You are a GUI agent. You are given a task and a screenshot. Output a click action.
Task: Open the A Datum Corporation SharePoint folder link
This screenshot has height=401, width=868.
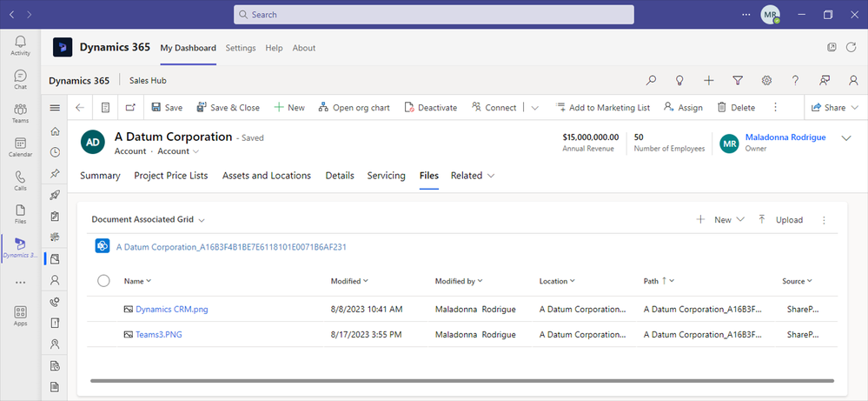click(231, 247)
